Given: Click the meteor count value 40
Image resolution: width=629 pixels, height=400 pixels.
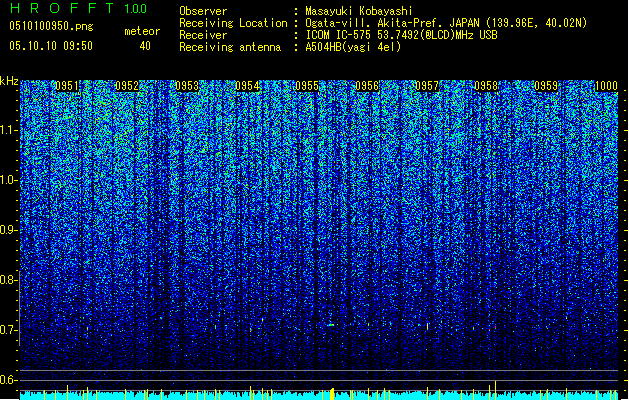Looking at the screenshot, I should point(145,46).
